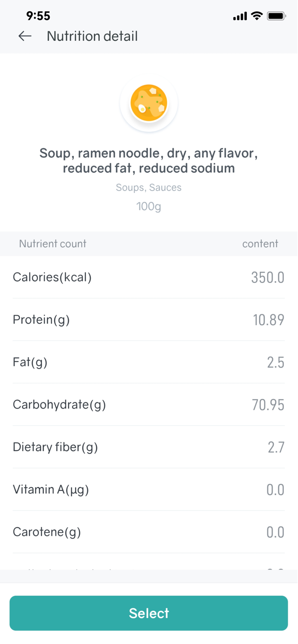Tap the cellular signal strength icon
This screenshot has width=298, height=644.
[x=240, y=16]
